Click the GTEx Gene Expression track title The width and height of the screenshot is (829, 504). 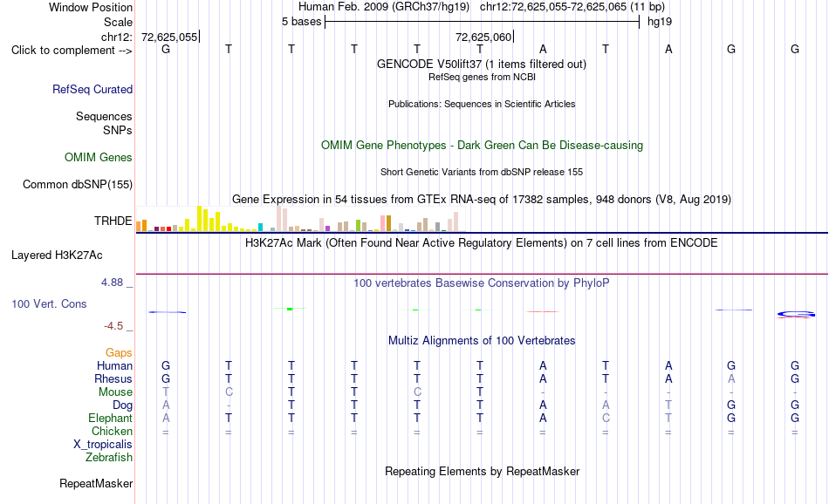(481, 199)
